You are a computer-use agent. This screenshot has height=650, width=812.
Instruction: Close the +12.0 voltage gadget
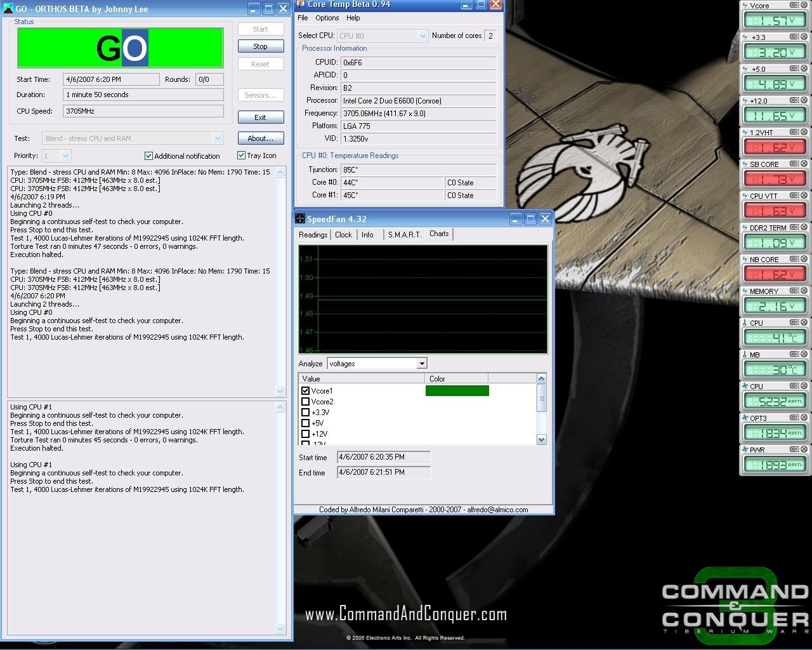[803, 100]
